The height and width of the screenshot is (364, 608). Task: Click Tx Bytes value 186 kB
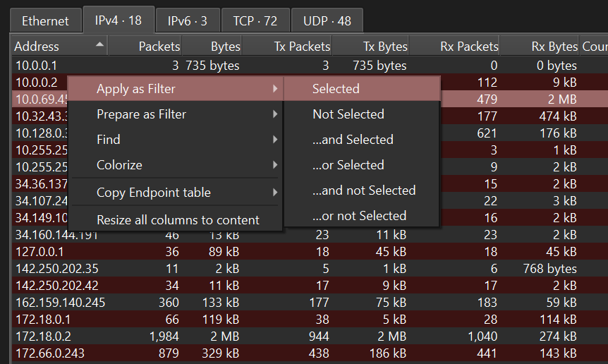tap(387, 353)
